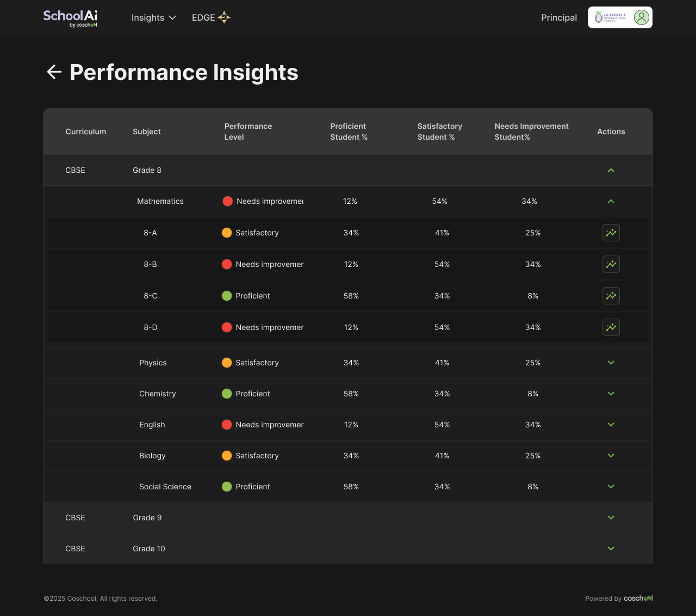The height and width of the screenshot is (616, 696).
Task: Select the Mathematics subject name
Action: pyautogui.click(x=160, y=201)
